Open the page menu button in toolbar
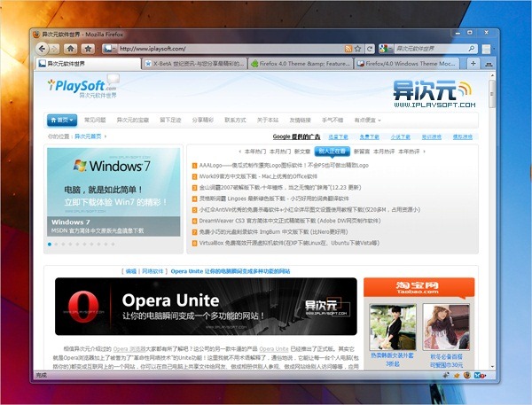The image size is (532, 405). point(487,49)
